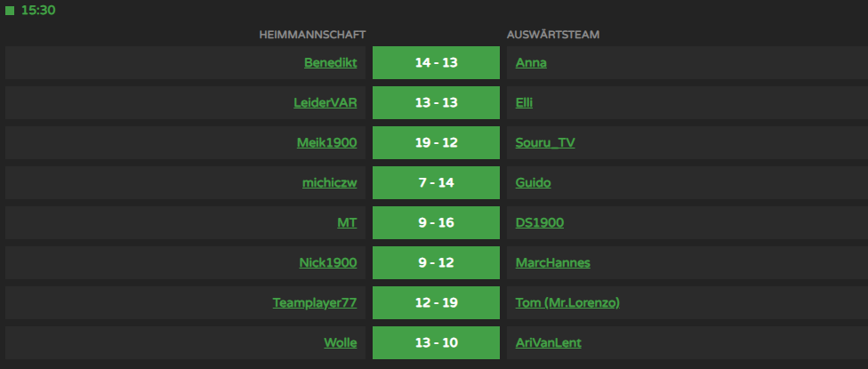Open Tom (Mr.Lorenzo) player link
Viewport: 868px width, 369px height.
(567, 302)
